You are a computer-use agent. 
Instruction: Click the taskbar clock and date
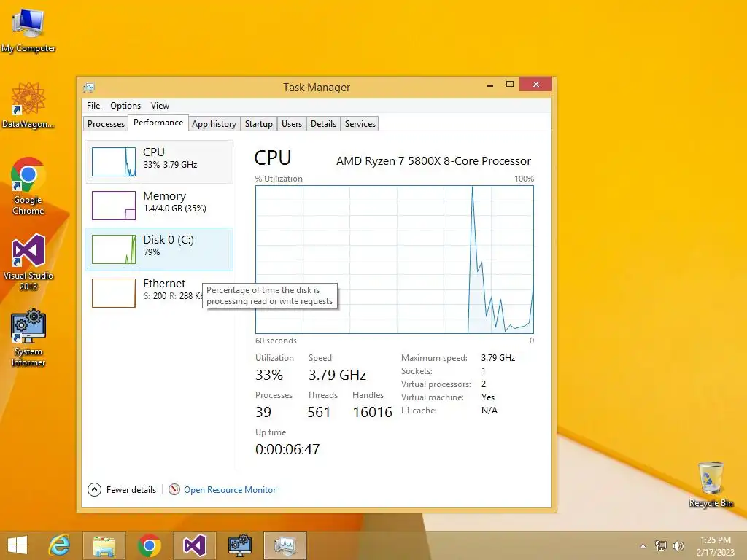715,545
